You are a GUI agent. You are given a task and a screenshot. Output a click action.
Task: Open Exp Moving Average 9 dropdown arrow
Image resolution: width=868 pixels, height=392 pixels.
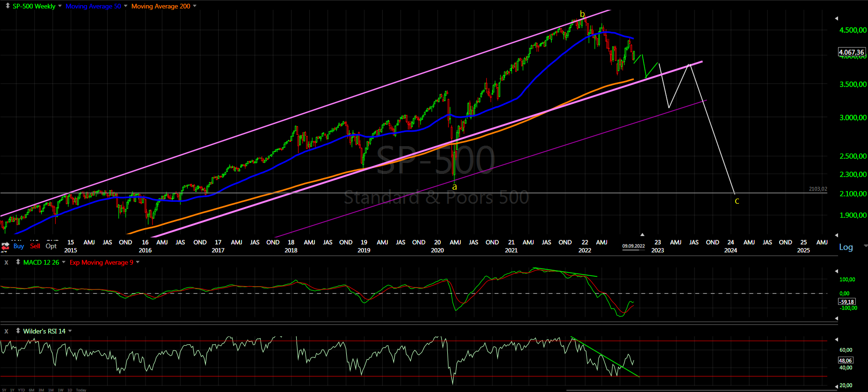pyautogui.click(x=138, y=262)
